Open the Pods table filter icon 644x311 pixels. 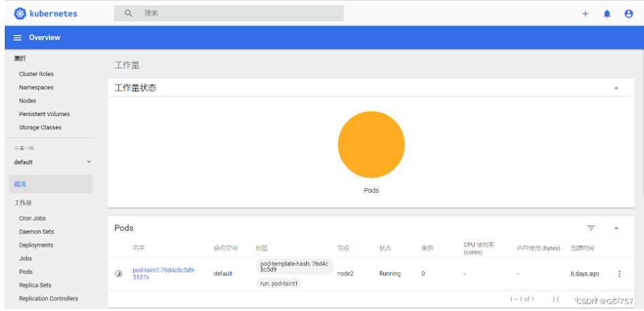pos(591,227)
